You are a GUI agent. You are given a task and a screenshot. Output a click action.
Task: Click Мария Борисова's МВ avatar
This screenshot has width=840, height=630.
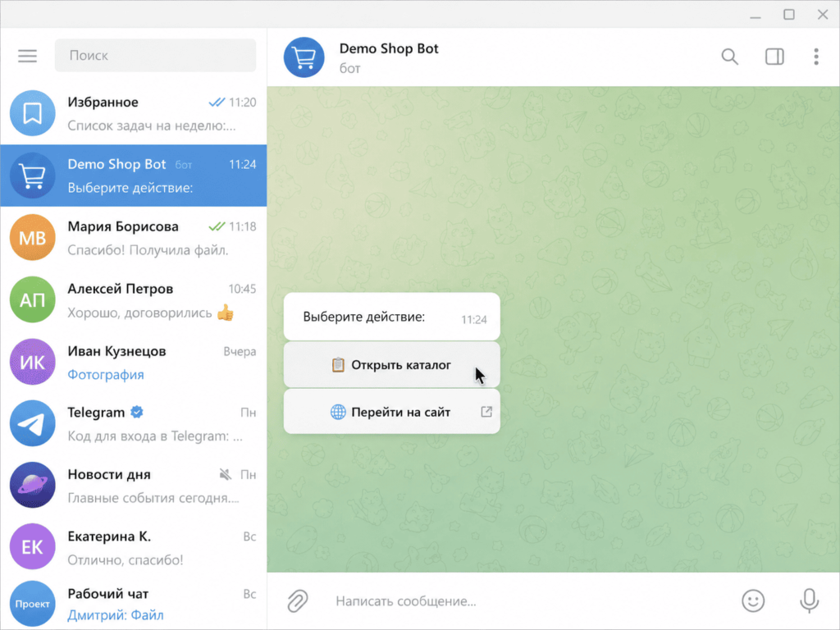32,237
